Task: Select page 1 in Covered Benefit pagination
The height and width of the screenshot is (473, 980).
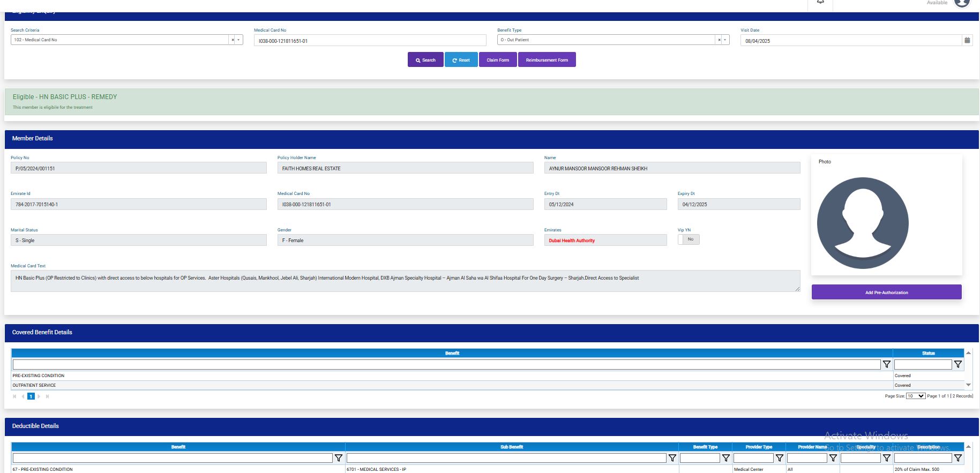Action: (x=31, y=396)
